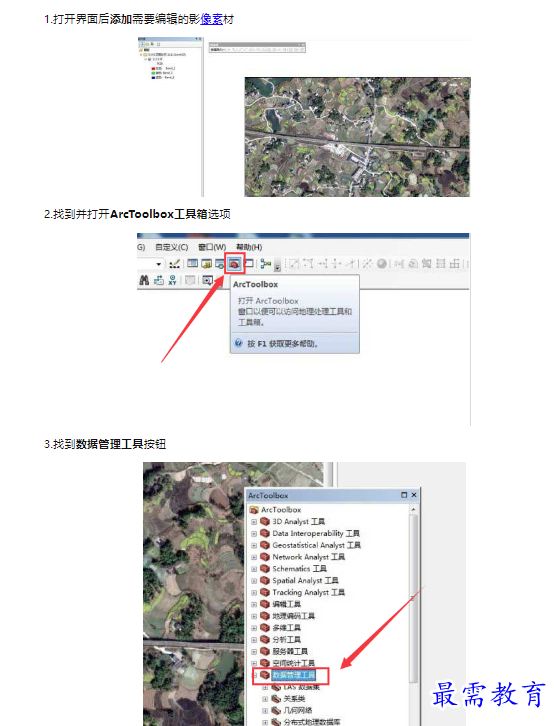
Task: Expand the 分析工具 node
Action: point(254,640)
